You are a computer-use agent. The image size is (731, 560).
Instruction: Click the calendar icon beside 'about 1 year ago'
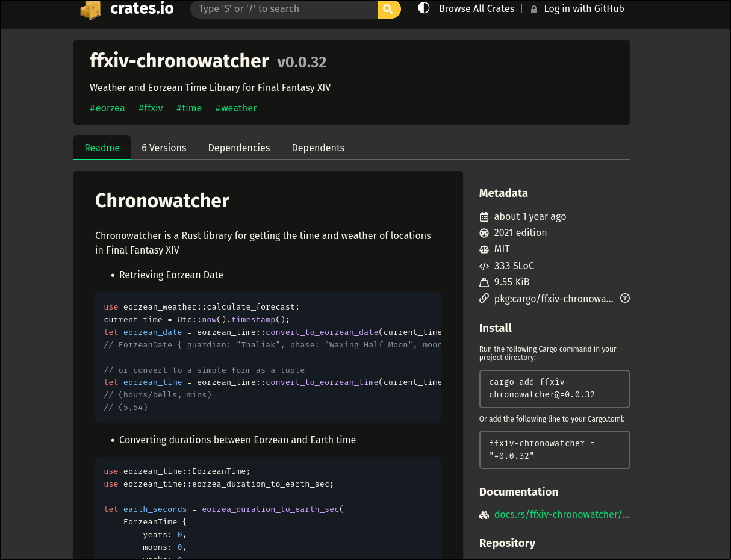coord(484,216)
